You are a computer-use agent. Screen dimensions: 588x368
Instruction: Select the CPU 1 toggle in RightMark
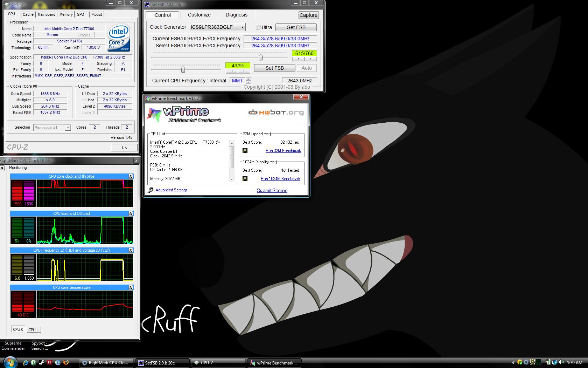[x=34, y=329]
